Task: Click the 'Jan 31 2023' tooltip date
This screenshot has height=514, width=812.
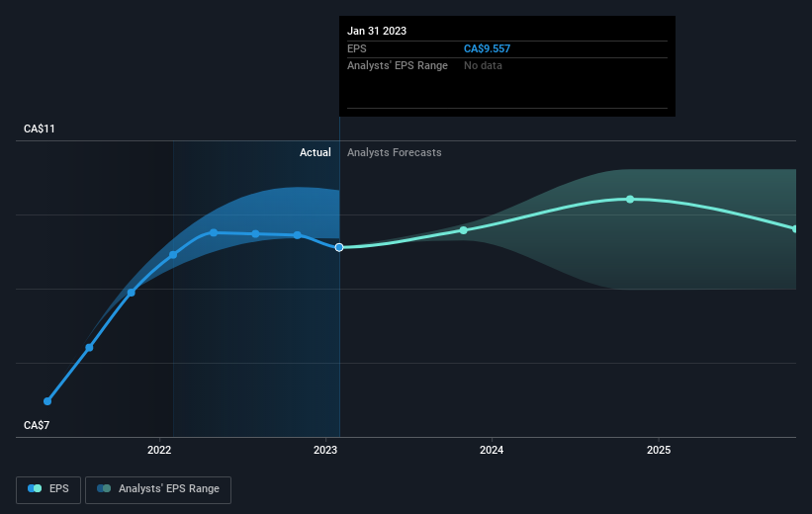Action: pos(377,31)
